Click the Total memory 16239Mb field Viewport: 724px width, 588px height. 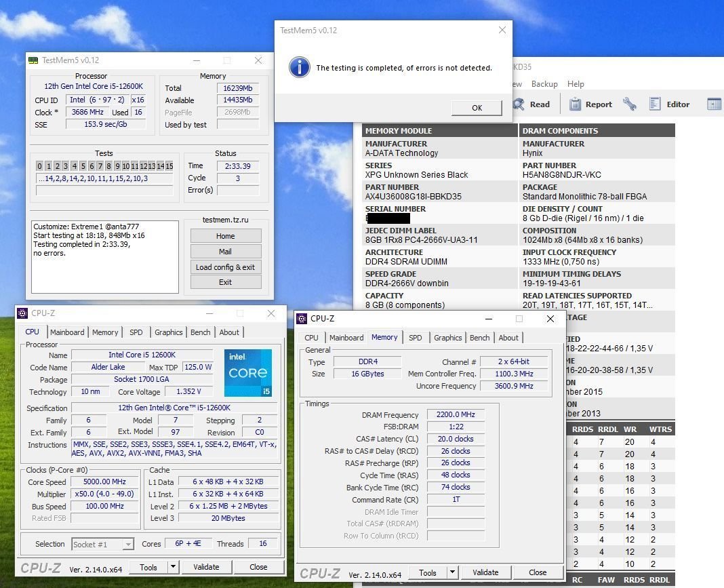click(x=238, y=88)
